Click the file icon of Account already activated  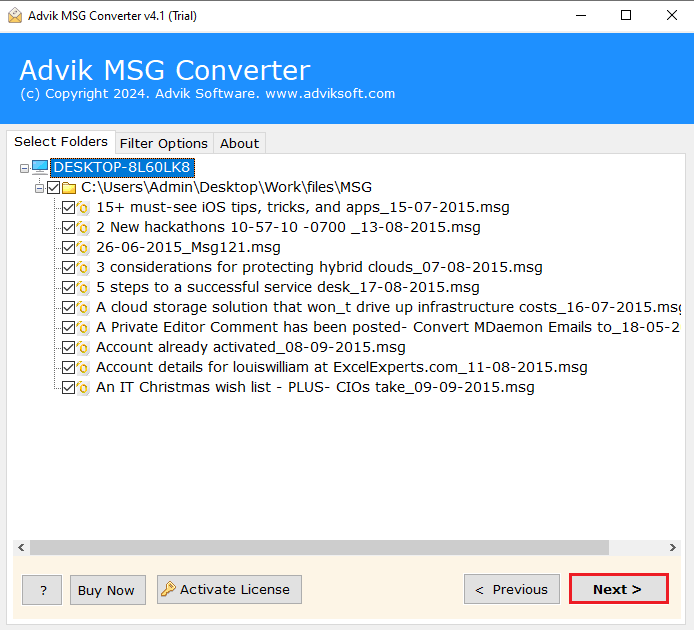click(x=83, y=348)
